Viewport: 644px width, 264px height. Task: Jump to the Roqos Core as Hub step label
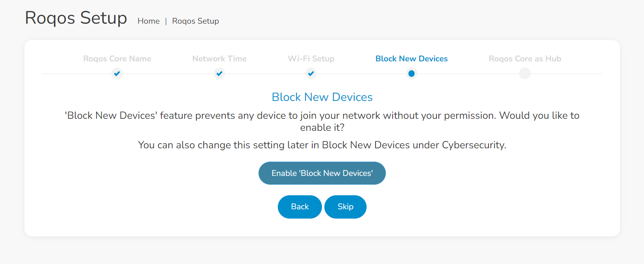tap(525, 59)
